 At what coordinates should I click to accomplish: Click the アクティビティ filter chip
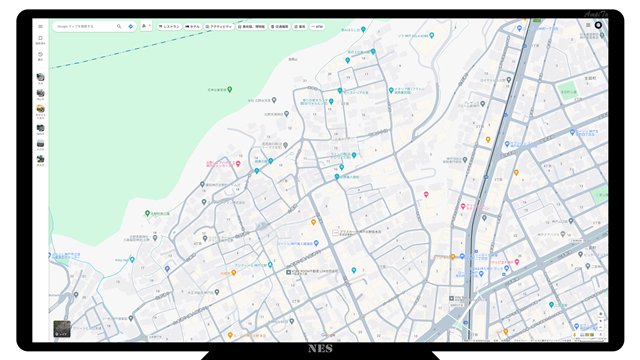click(218, 27)
